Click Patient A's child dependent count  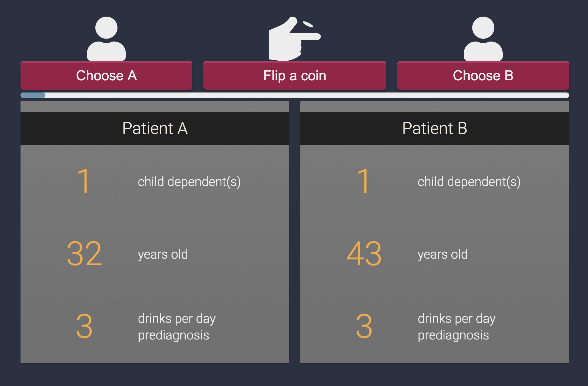(83, 181)
